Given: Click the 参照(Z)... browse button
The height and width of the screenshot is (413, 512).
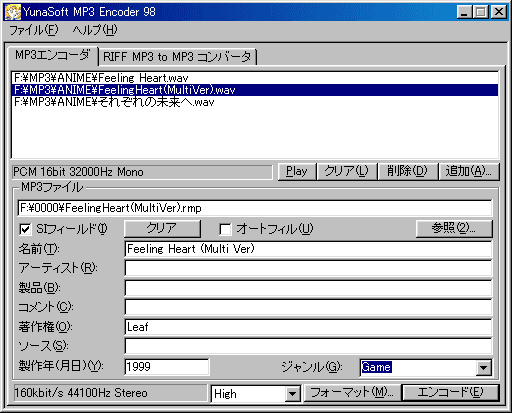Looking at the screenshot, I should click(x=454, y=229).
